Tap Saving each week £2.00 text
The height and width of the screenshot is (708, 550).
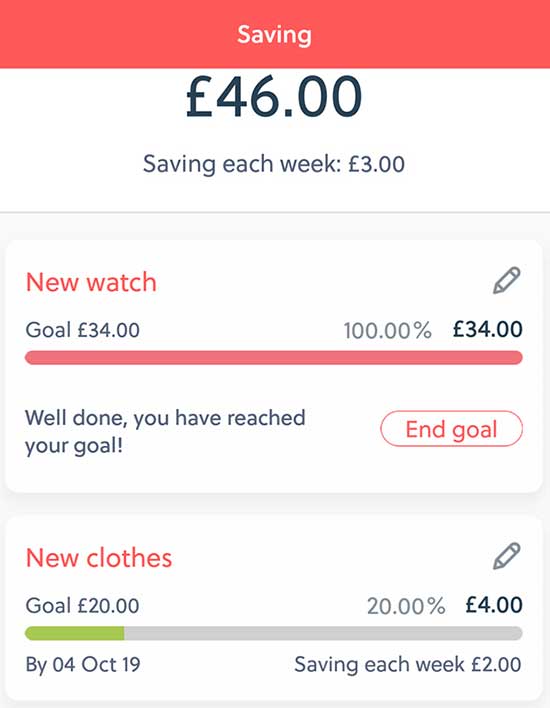tap(408, 664)
